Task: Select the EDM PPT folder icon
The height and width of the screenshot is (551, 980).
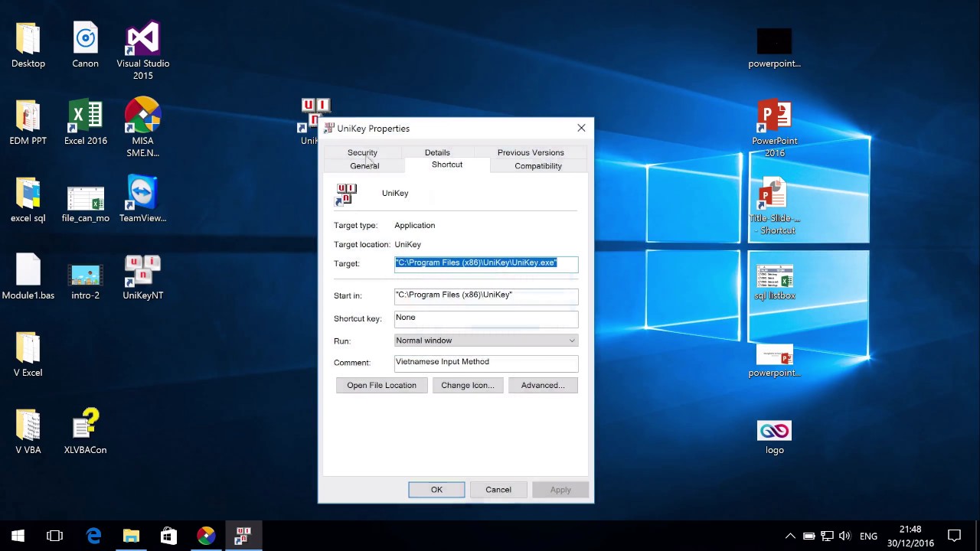Action: pyautogui.click(x=28, y=123)
